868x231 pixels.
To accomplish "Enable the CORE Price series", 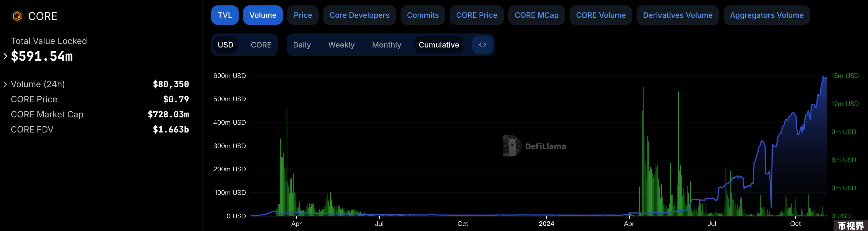I will pyautogui.click(x=477, y=15).
